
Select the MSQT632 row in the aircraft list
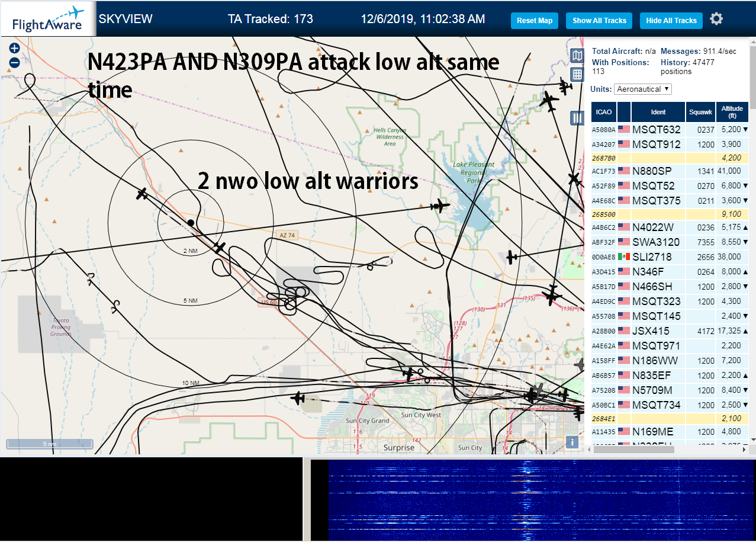click(x=670, y=130)
